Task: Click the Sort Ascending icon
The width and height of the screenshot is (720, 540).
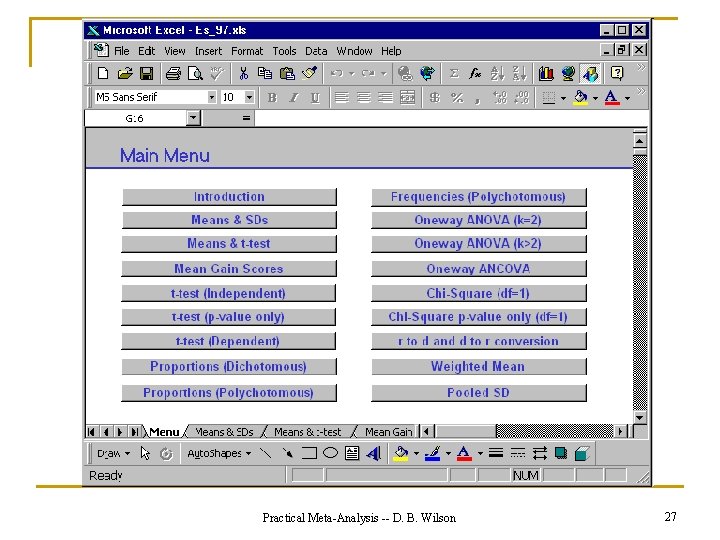Action: pos(498,73)
